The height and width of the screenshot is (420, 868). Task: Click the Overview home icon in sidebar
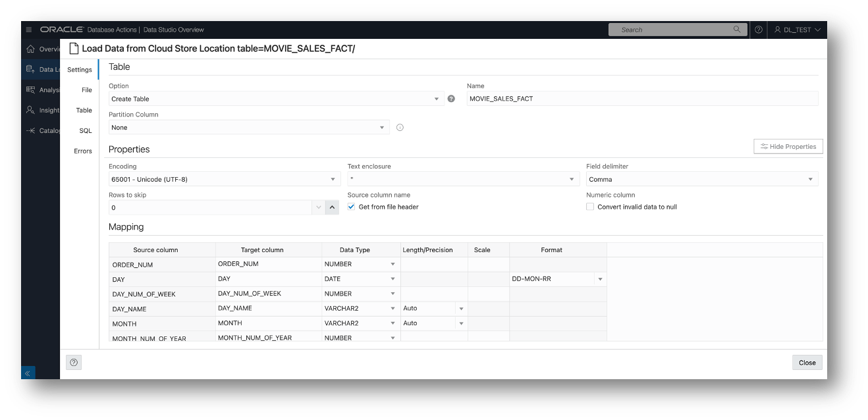(30, 49)
